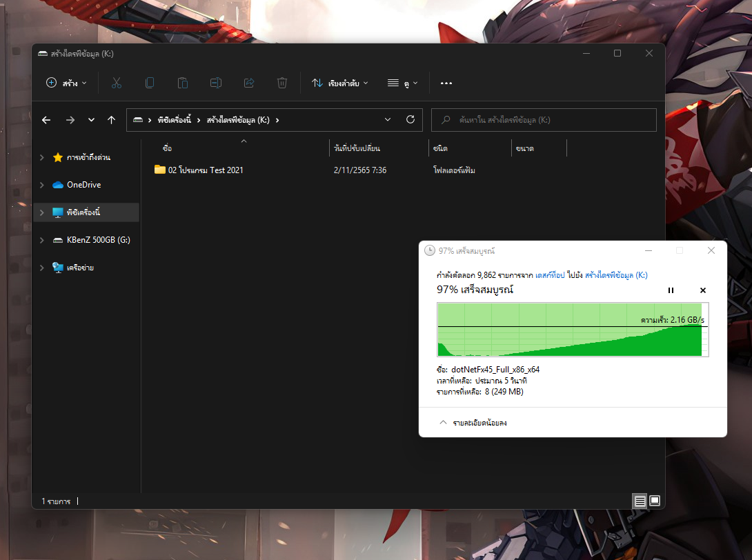
Task: Select the 02 โปรแกรม Test 2021 folder name
Action: click(206, 170)
